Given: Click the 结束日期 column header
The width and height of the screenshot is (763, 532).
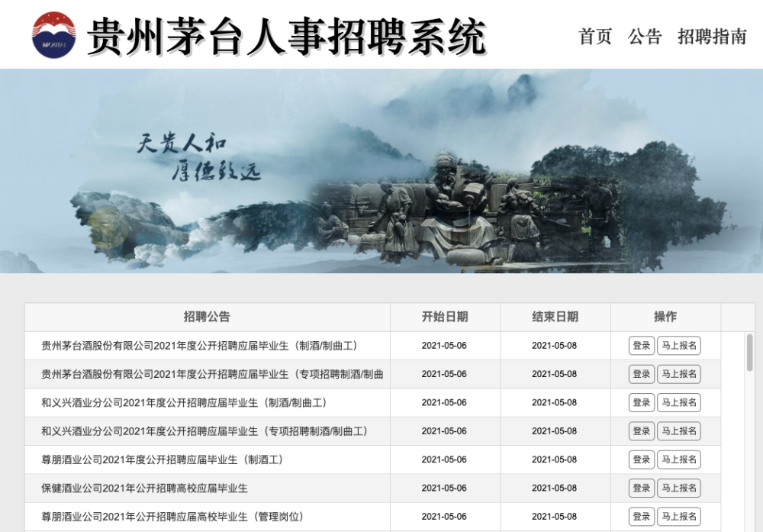Looking at the screenshot, I should 555,317.
